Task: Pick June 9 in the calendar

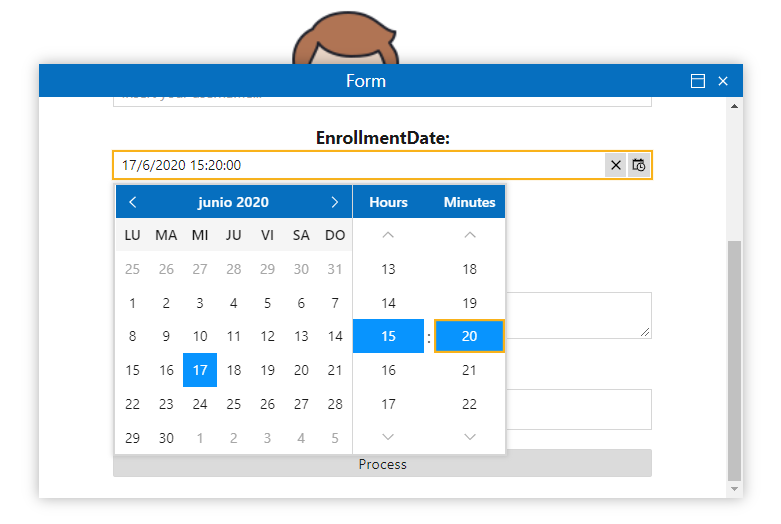Action: pos(166,336)
